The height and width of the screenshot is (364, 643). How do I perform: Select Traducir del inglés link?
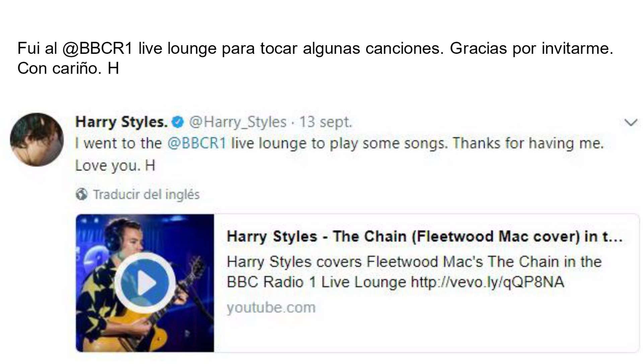point(146,194)
